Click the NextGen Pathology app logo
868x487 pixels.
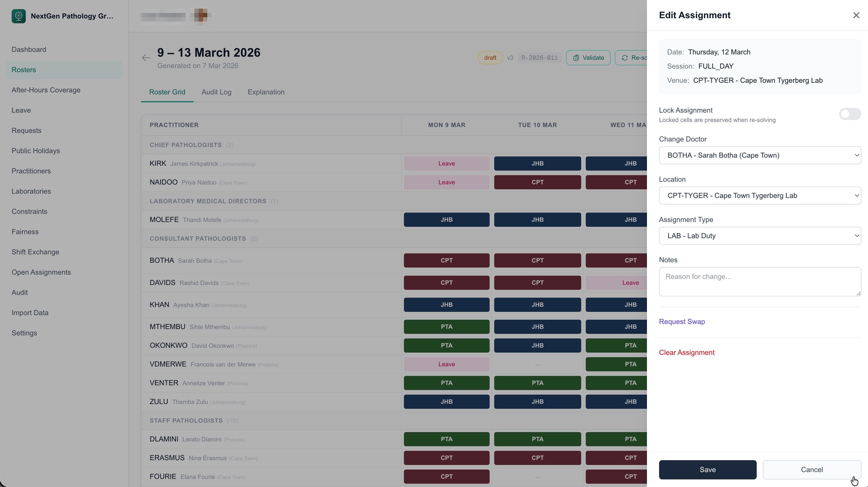point(19,16)
